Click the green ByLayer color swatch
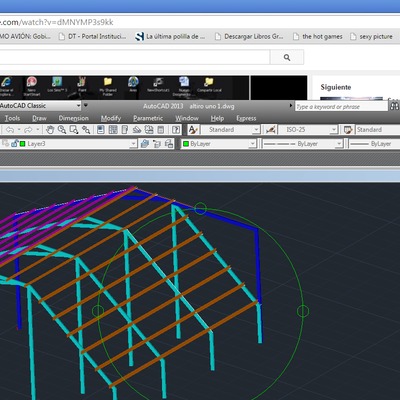The width and height of the screenshot is (400, 400). (x=186, y=144)
